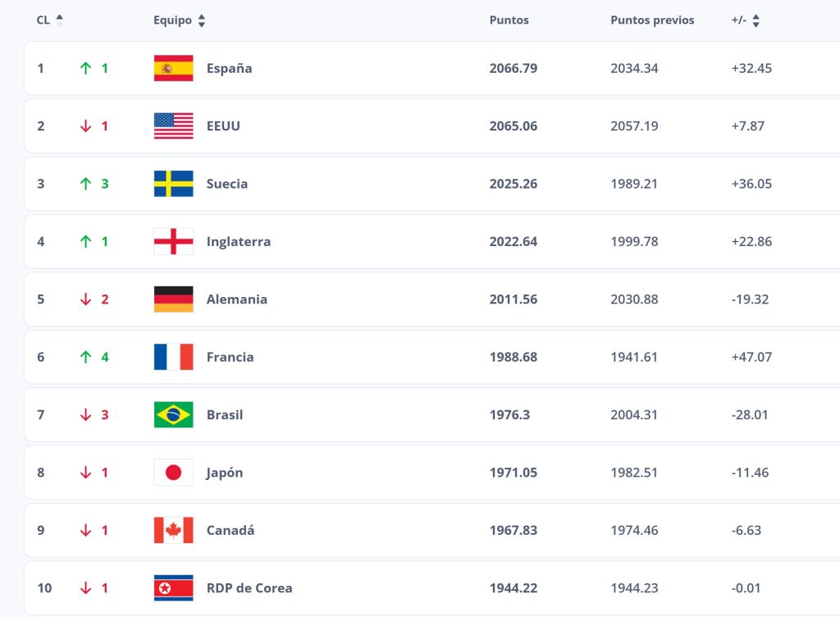Select the Puntos column header
Screen dimensions: 840x617
pyautogui.click(x=509, y=21)
